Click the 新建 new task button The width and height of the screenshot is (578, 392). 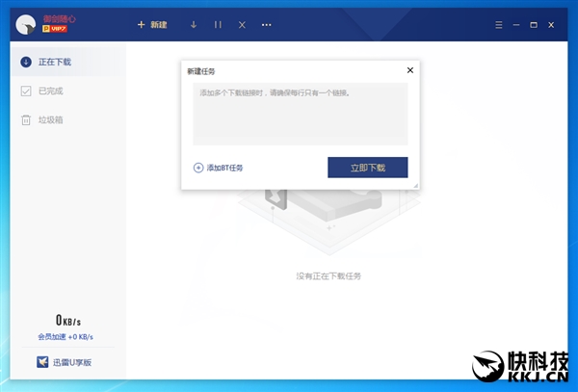[x=152, y=25]
